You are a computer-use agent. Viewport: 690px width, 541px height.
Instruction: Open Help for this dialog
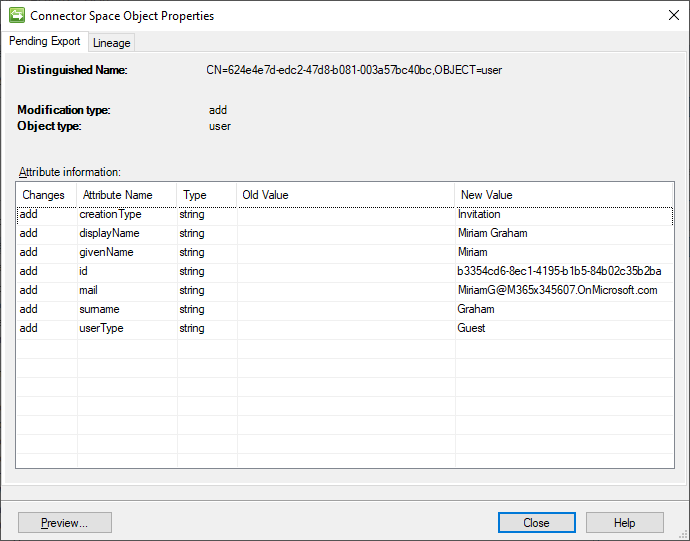tap(624, 523)
